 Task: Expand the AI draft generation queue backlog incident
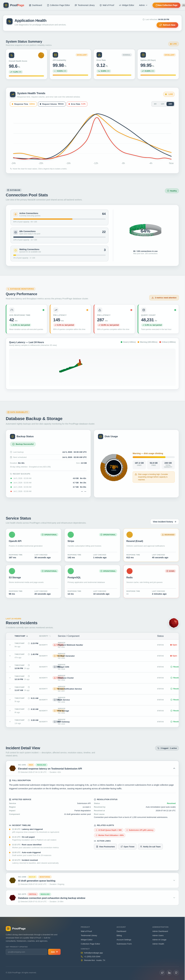[x=174, y=880]
